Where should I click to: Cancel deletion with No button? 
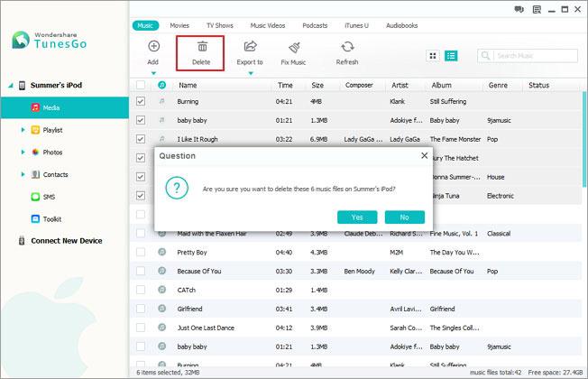pyautogui.click(x=405, y=217)
